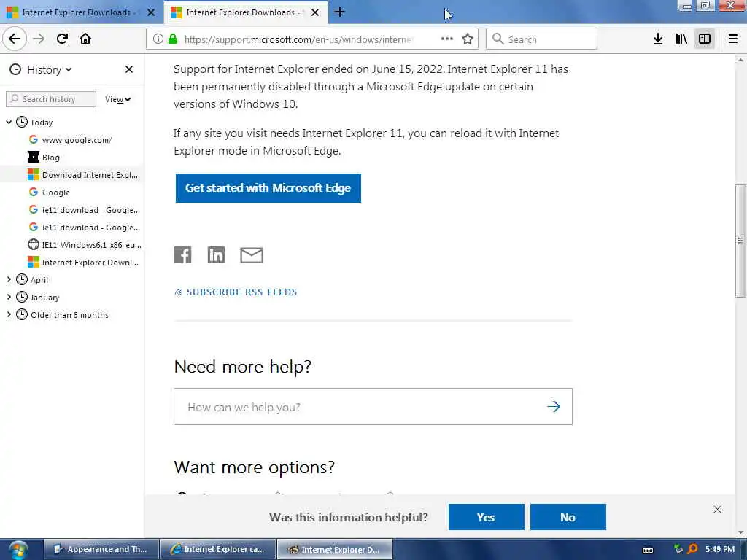
Task: Click the 5:49 PM system clock
Action: click(720, 549)
